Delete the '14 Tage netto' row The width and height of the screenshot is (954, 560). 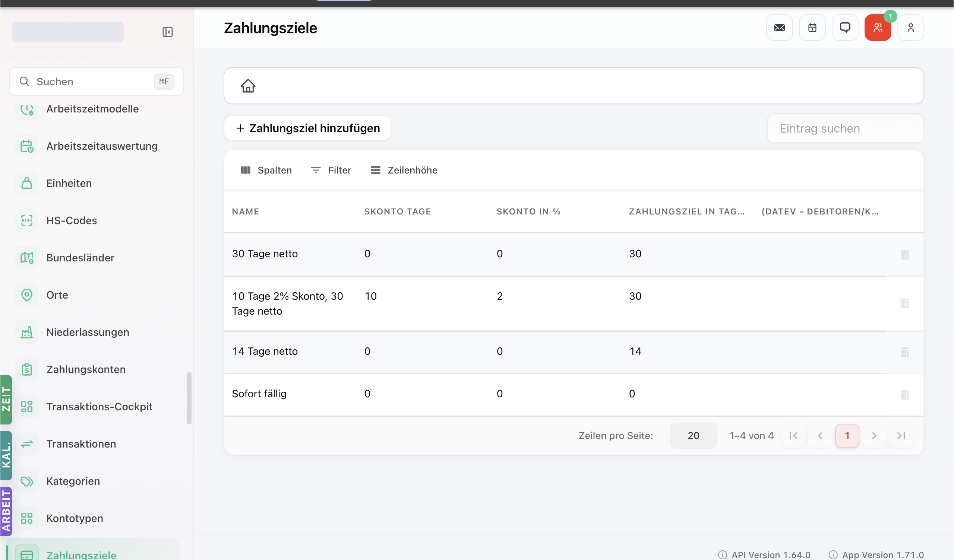coord(905,352)
